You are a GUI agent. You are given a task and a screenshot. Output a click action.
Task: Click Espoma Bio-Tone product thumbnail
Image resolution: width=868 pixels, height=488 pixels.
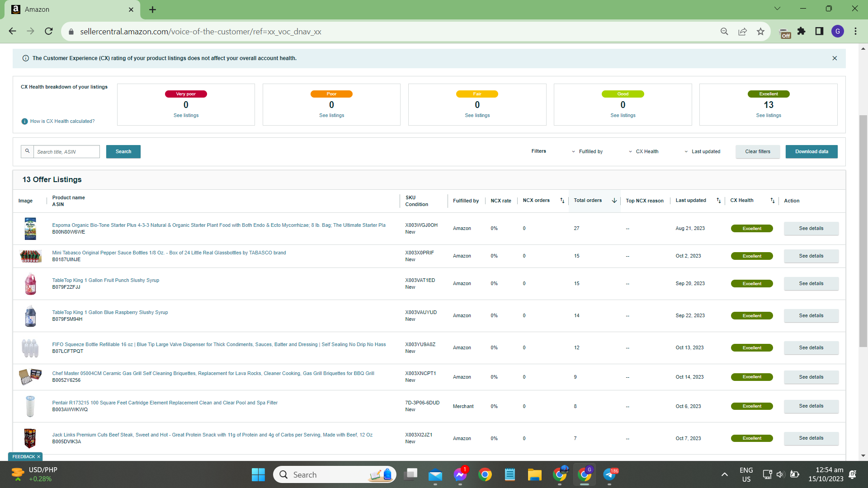point(30,229)
